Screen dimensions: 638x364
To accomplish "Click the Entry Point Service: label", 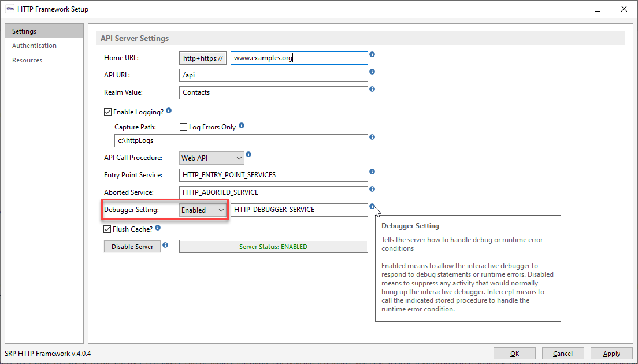I will pos(133,175).
